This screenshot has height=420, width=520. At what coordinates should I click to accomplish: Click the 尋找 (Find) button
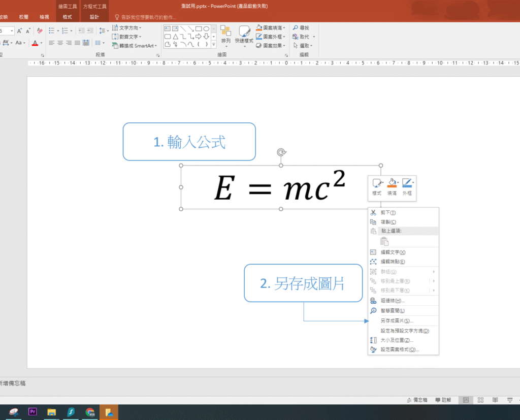pos(301,28)
